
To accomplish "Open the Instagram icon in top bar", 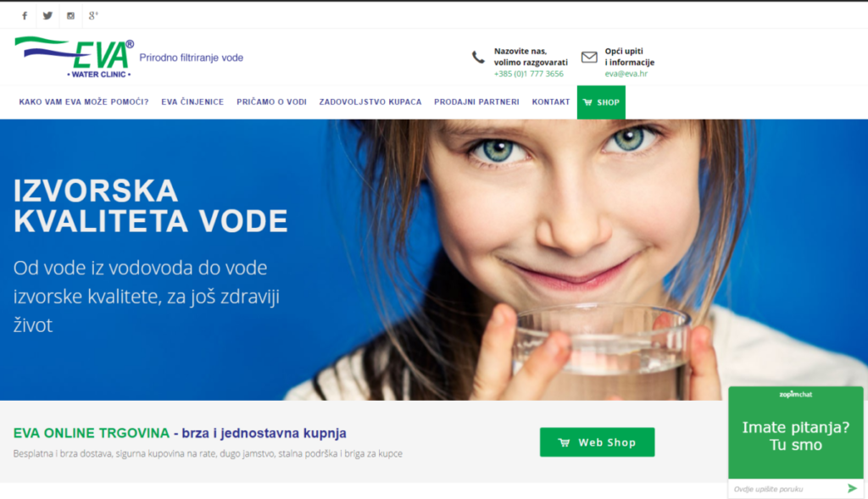I will pos(70,15).
